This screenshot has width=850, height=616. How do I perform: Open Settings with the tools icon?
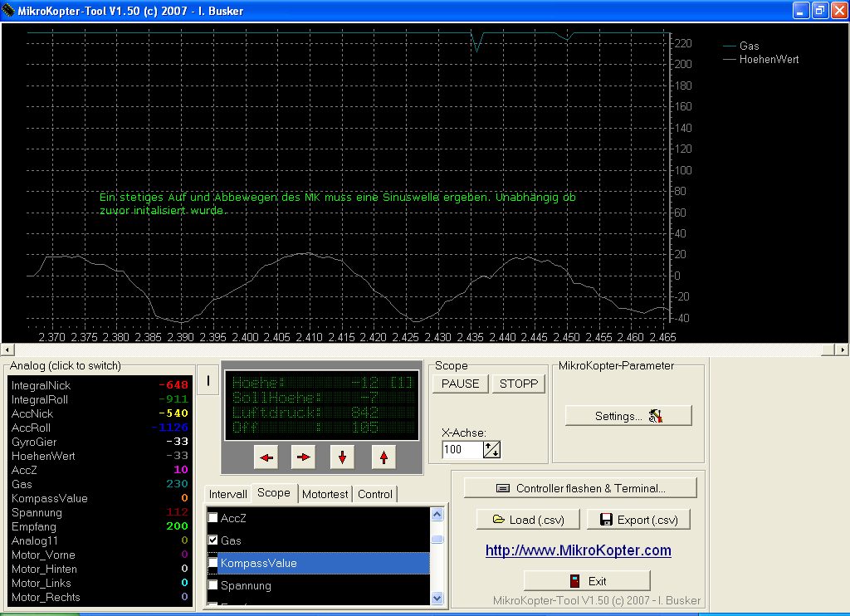[x=628, y=416]
